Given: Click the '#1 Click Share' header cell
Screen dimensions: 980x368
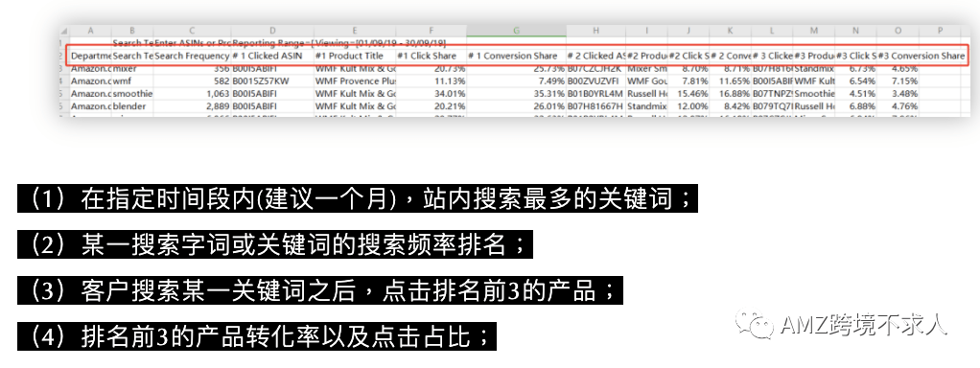Looking at the screenshot, I should (x=432, y=56).
